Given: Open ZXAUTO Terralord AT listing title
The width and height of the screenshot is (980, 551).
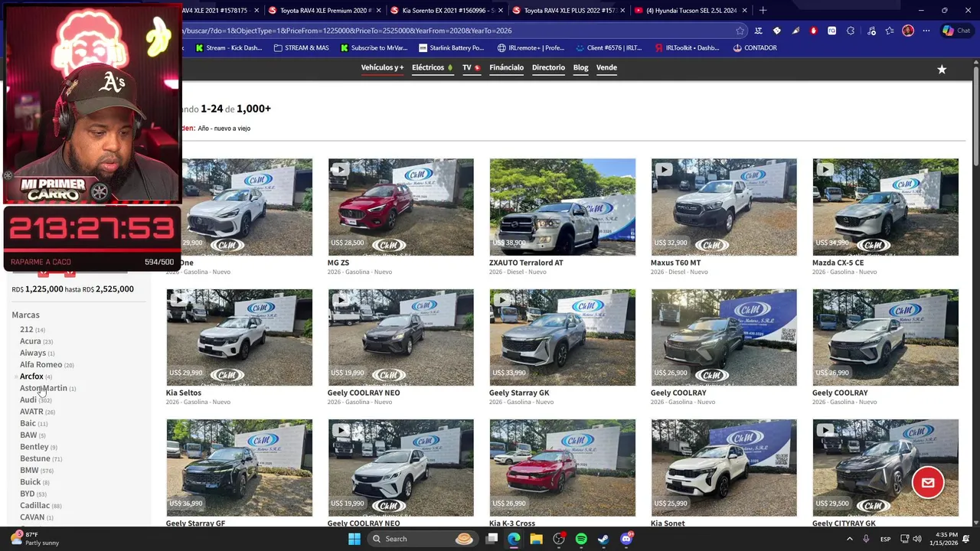Looking at the screenshot, I should click(526, 262).
